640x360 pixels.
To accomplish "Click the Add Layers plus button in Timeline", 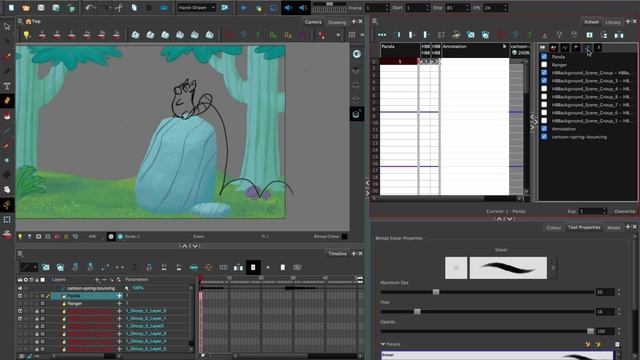I will pyautogui.click(x=97, y=280).
